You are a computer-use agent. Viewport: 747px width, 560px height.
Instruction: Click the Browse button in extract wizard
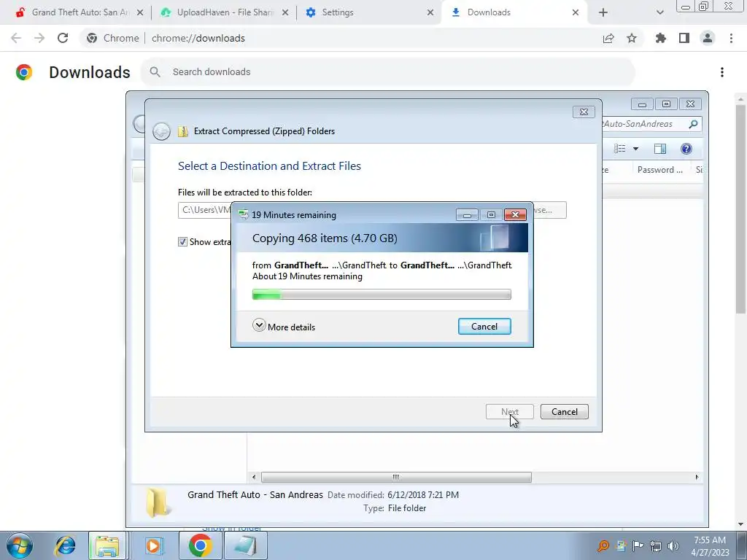[550, 210]
